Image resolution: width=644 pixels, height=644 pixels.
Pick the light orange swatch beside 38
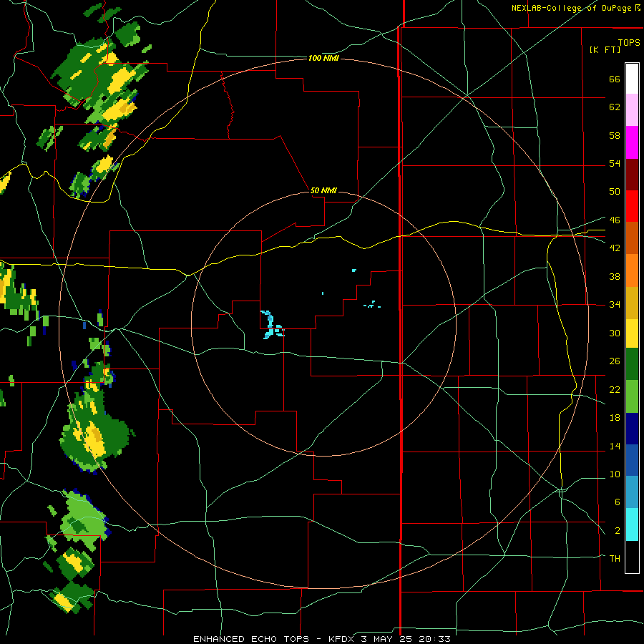[632, 270]
